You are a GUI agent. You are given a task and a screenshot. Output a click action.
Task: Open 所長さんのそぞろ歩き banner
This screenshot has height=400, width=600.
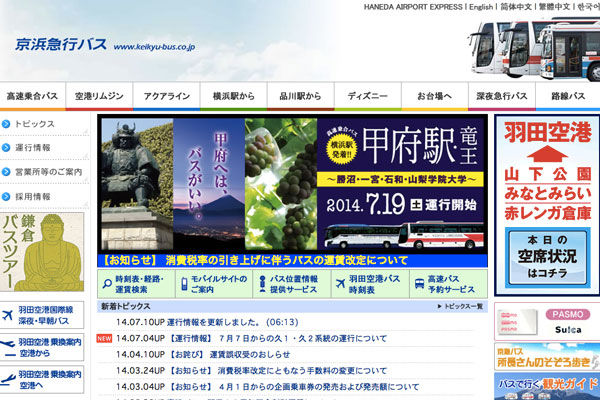(x=547, y=357)
